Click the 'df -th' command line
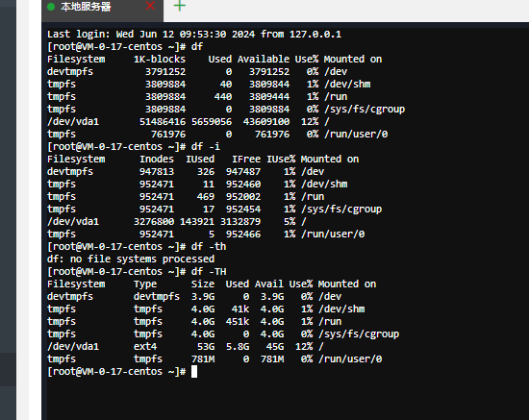 pos(137,246)
